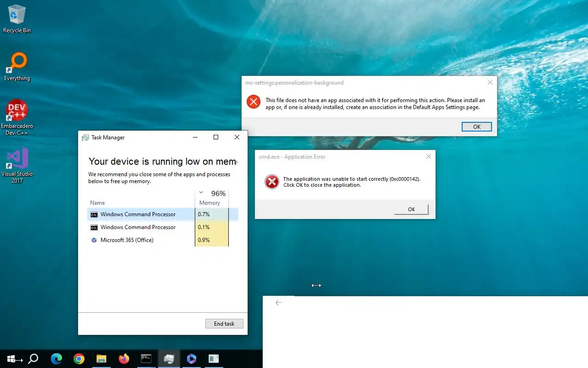This screenshot has width=588, height=368.
Task: Open the last white-window taskbar app
Action: (x=214, y=359)
